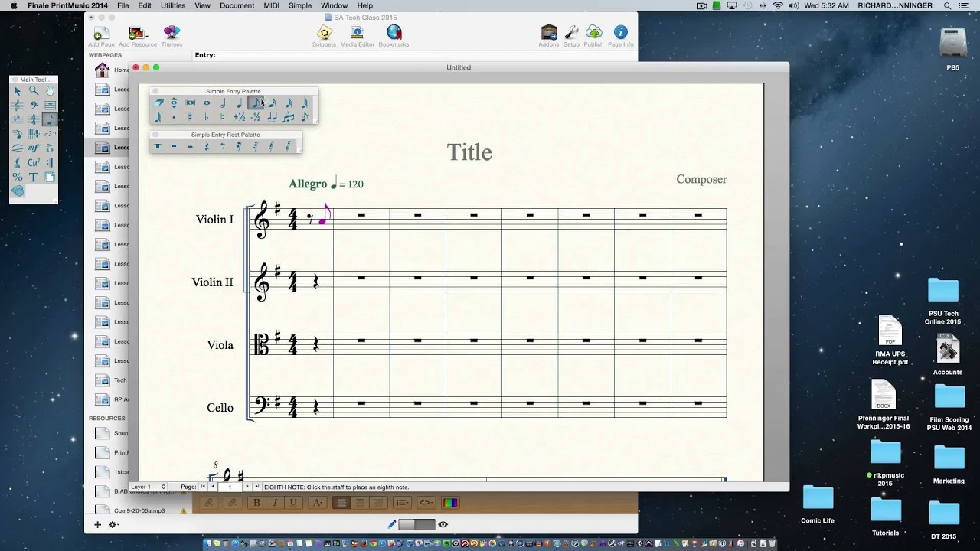980x551 pixels.
Task: Open Themes in the toolbar
Action: 171,36
